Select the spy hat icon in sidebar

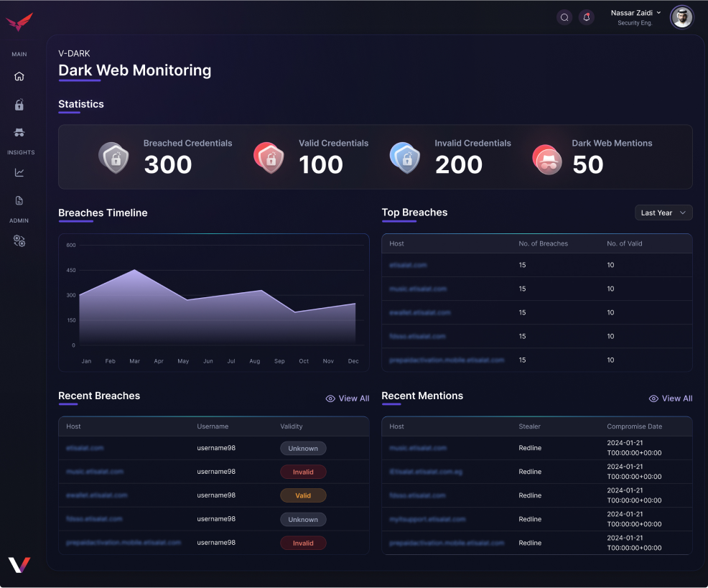pyautogui.click(x=19, y=132)
